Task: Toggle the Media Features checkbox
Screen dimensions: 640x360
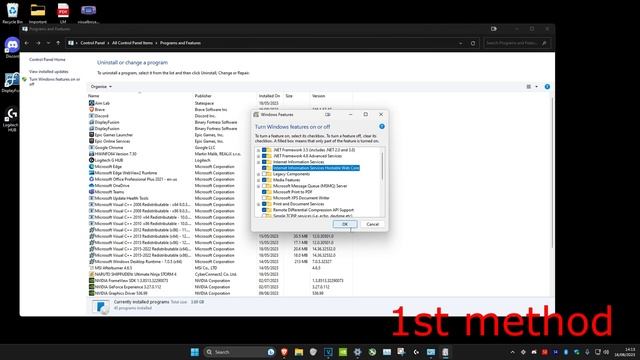Action: tap(264, 180)
